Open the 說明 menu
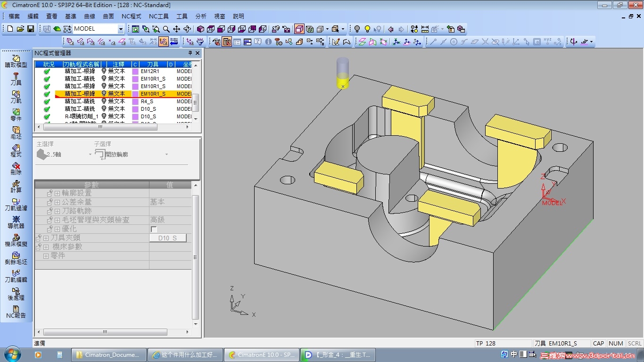The width and height of the screenshot is (644, 362). point(239,16)
